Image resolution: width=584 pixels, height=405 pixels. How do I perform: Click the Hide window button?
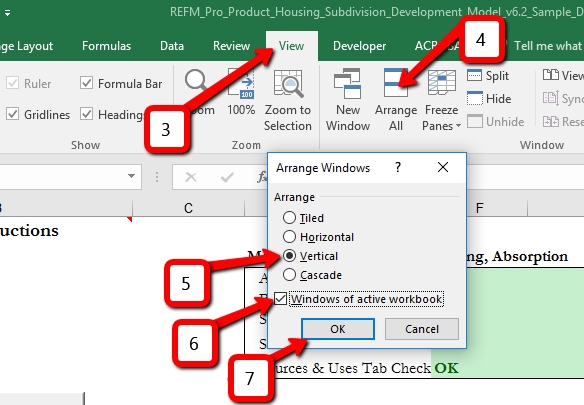click(x=489, y=99)
